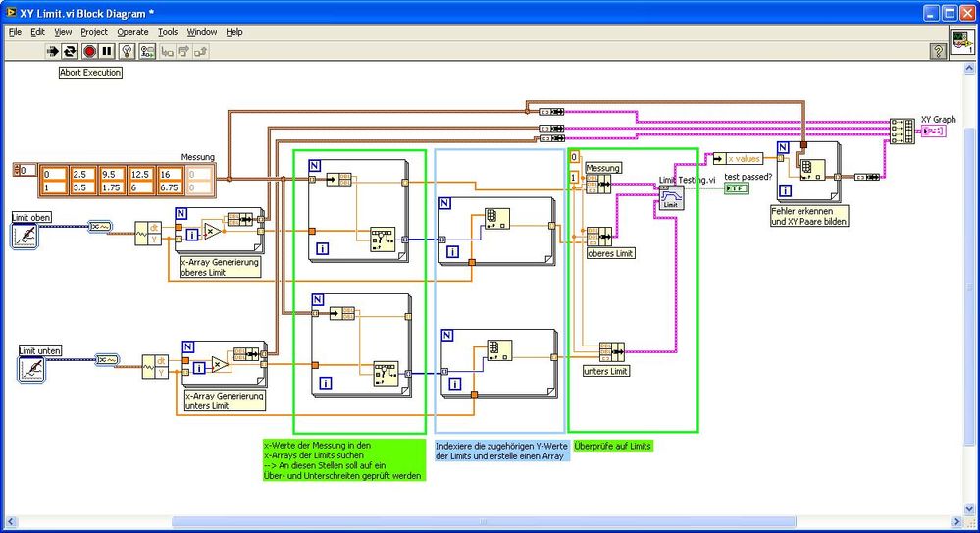This screenshot has width=980, height=533.
Task: Show Context Help with the question-mark button
Action: coord(938,51)
